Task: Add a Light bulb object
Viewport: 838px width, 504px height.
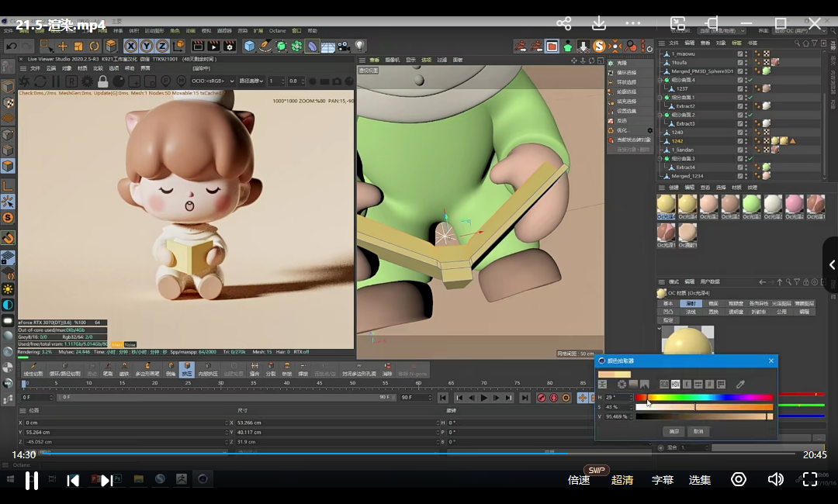Action: pos(360,47)
